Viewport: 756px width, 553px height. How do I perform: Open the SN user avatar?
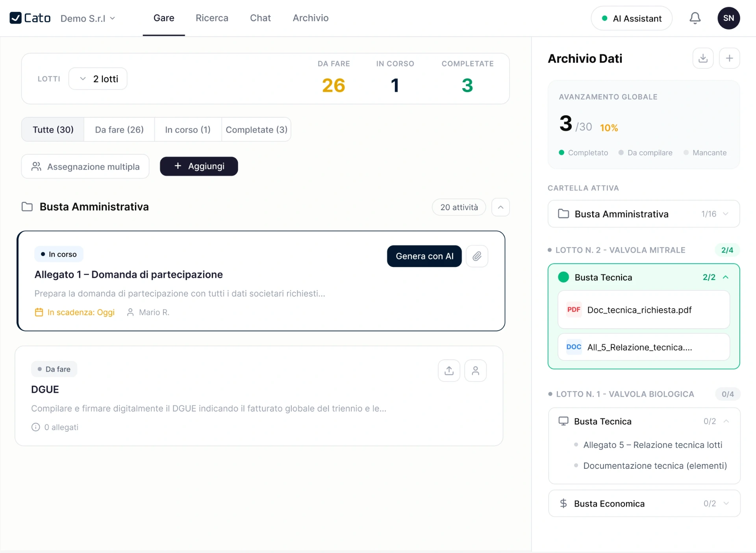pyautogui.click(x=728, y=18)
